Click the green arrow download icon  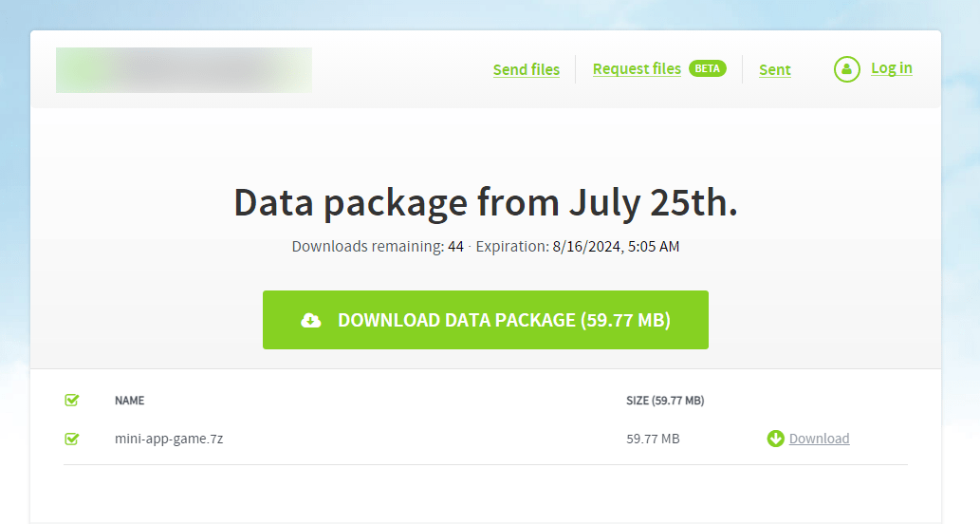click(x=775, y=439)
